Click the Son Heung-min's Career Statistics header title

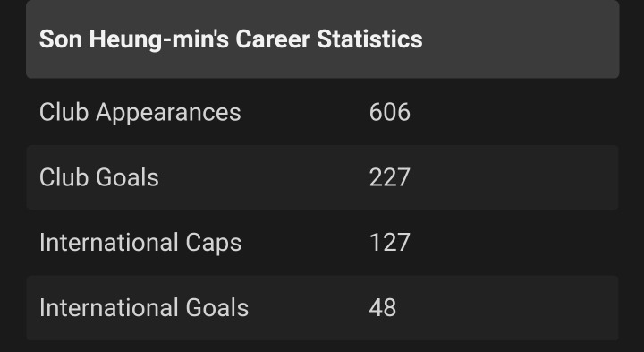tap(231, 39)
